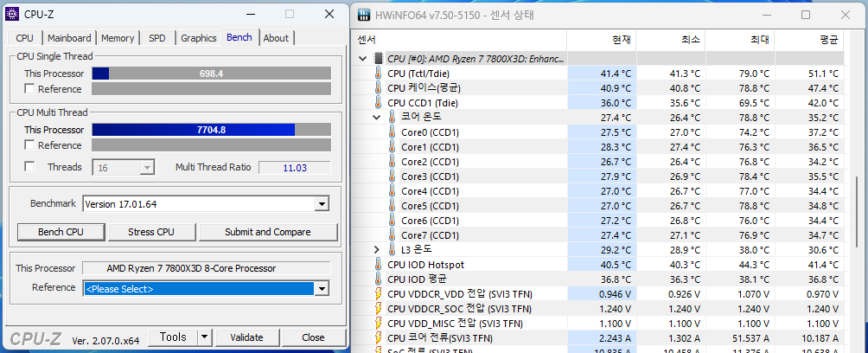Image resolution: width=868 pixels, height=353 pixels.
Task: Minimize the CPU-Z window
Action: [x=251, y=15]
